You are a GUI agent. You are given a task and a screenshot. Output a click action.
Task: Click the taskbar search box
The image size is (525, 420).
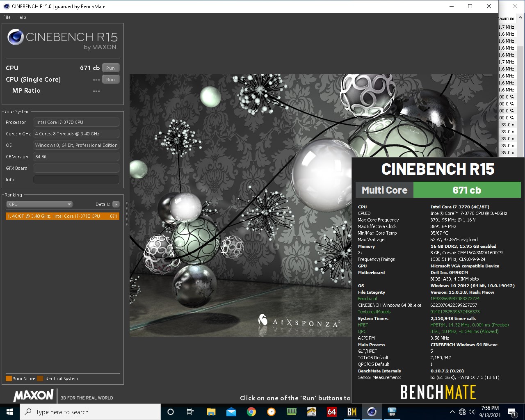pos(90,412)
